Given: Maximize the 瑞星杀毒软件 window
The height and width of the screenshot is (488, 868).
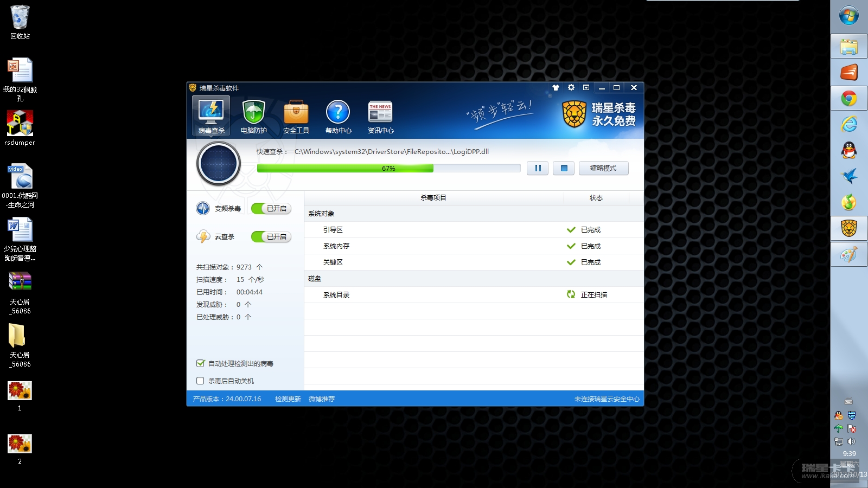Looking at the screenshot, I should [x=617, y=87].
